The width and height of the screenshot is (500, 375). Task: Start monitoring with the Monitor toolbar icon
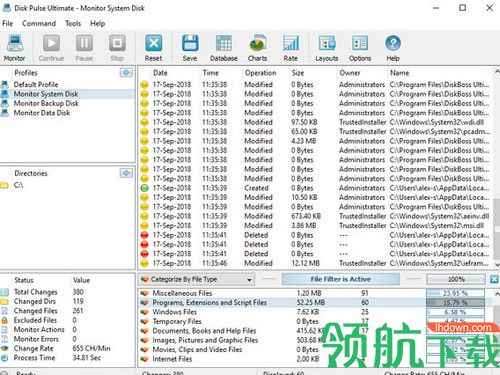[15, 48]
